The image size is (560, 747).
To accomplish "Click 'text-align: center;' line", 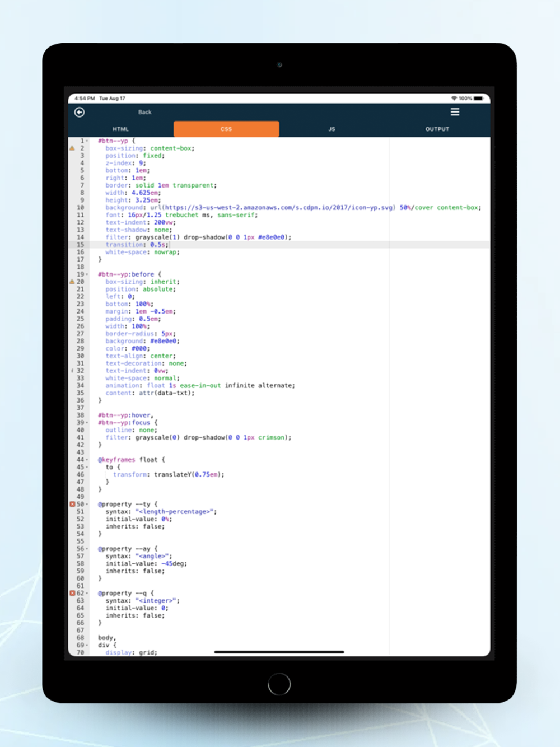I will (141, 356).
